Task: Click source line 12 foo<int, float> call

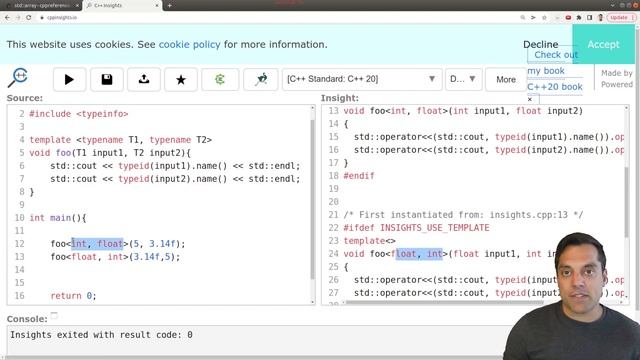Action: coord(118,244)
